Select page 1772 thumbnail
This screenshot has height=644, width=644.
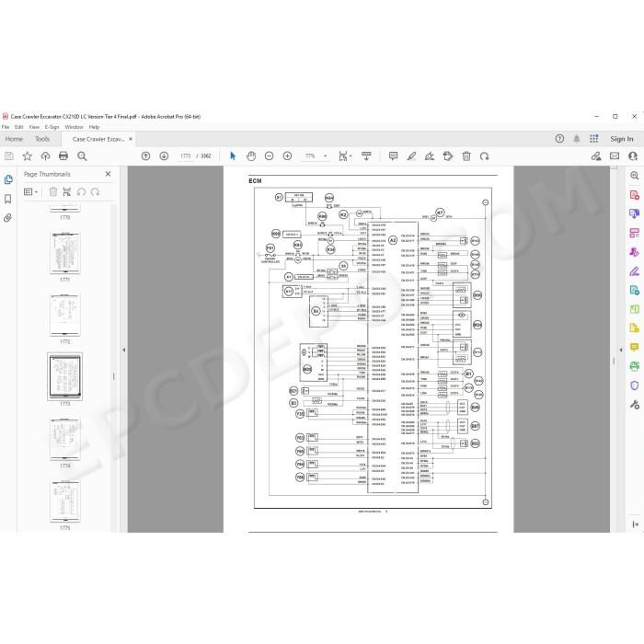65,315
